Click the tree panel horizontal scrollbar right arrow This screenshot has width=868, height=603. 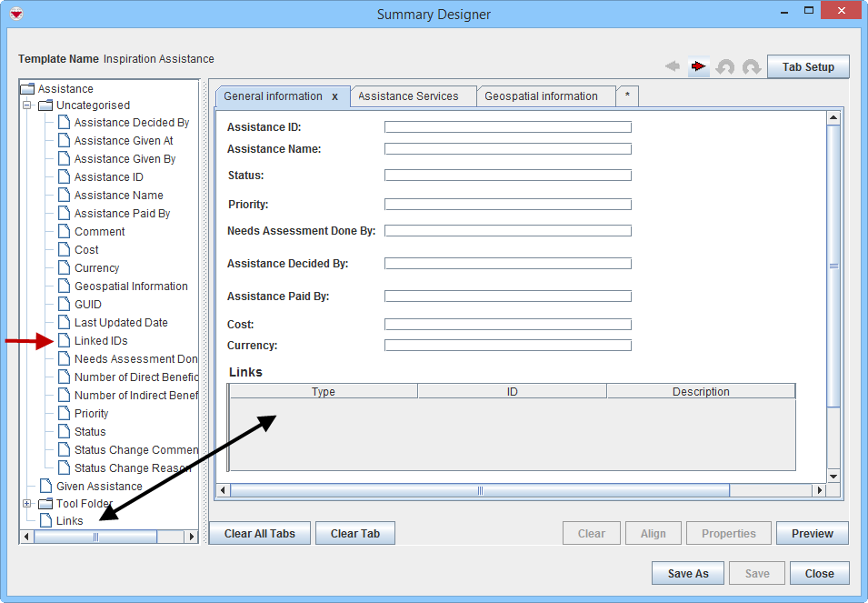(191, 538)
